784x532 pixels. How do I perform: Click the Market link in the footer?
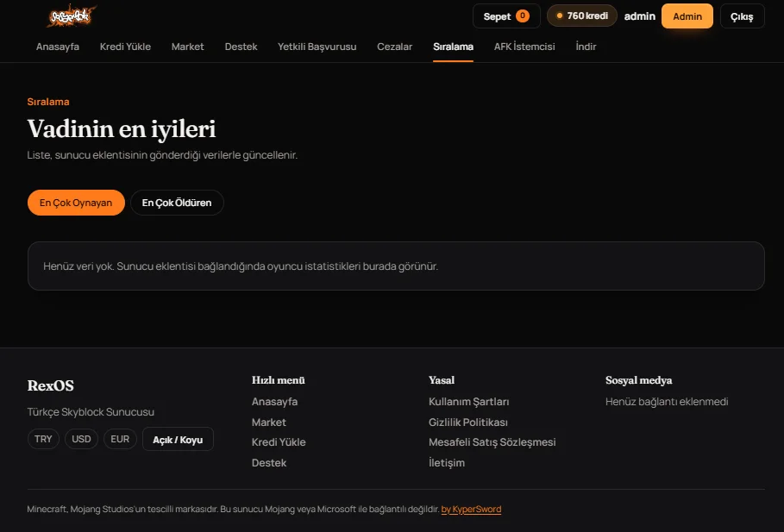[x=269, y=422]
